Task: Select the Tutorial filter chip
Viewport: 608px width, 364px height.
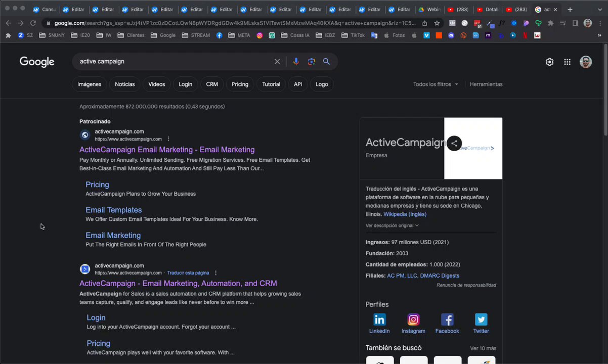Action: click(271, 84)
